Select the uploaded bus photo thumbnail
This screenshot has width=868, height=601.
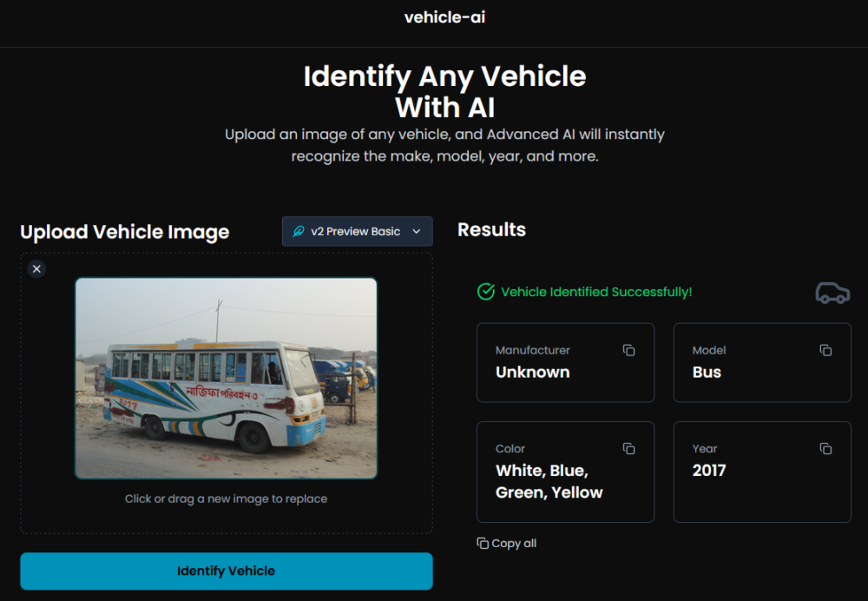click(x=226, y=378)
